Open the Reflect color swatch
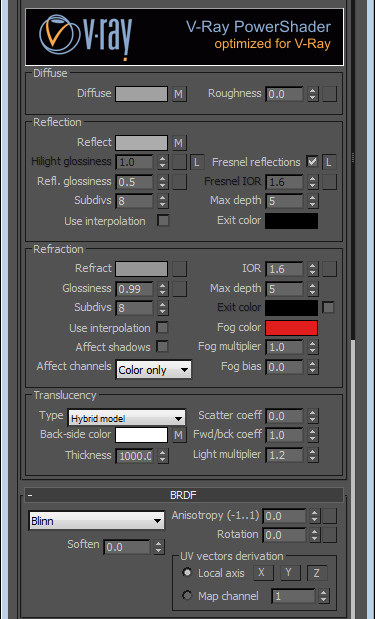Image resolution: width=375 pixels, height=619 pixels. coord(141,143)
